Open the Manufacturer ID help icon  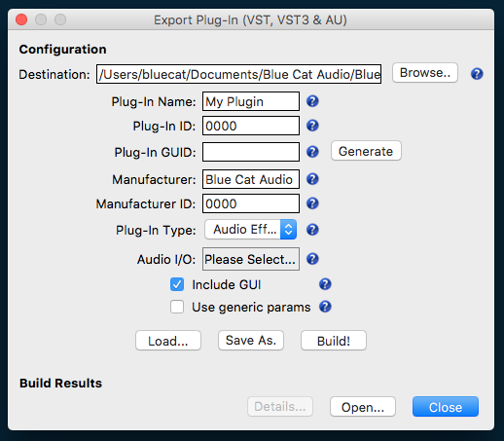point(312,203)
